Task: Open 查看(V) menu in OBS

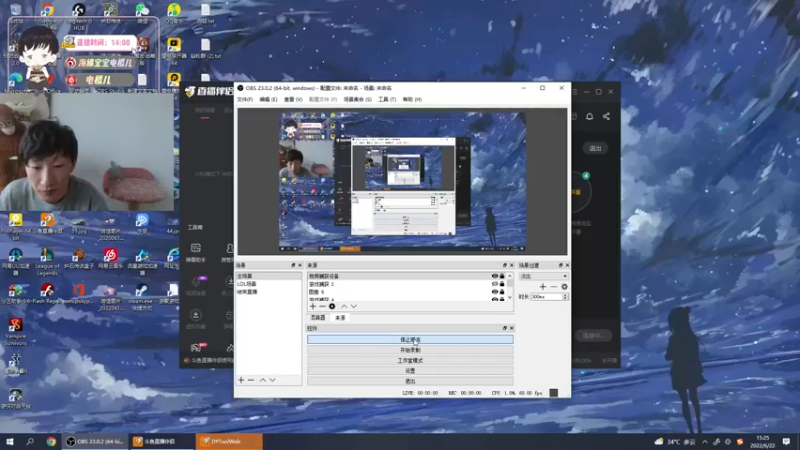Action: coord(293,99)
